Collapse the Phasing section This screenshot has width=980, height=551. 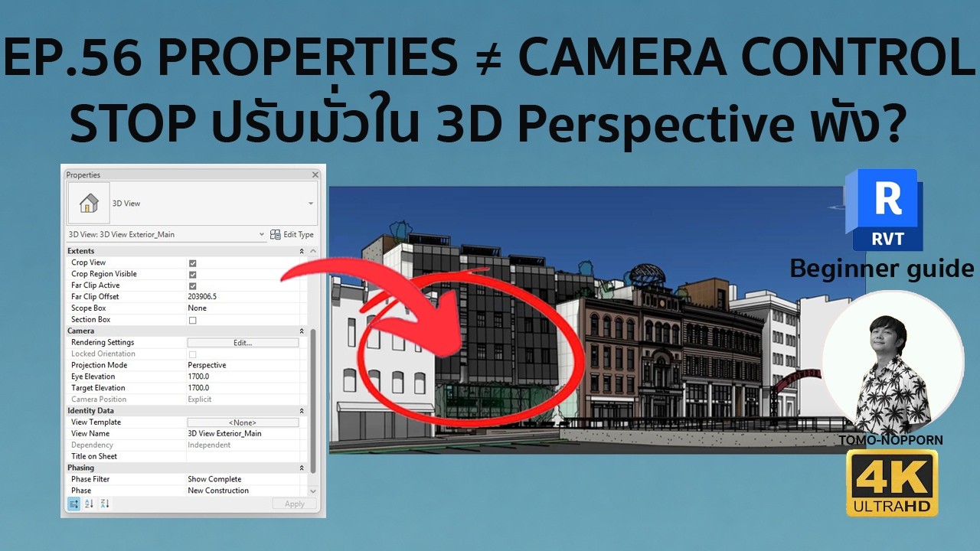pos(302,468)
